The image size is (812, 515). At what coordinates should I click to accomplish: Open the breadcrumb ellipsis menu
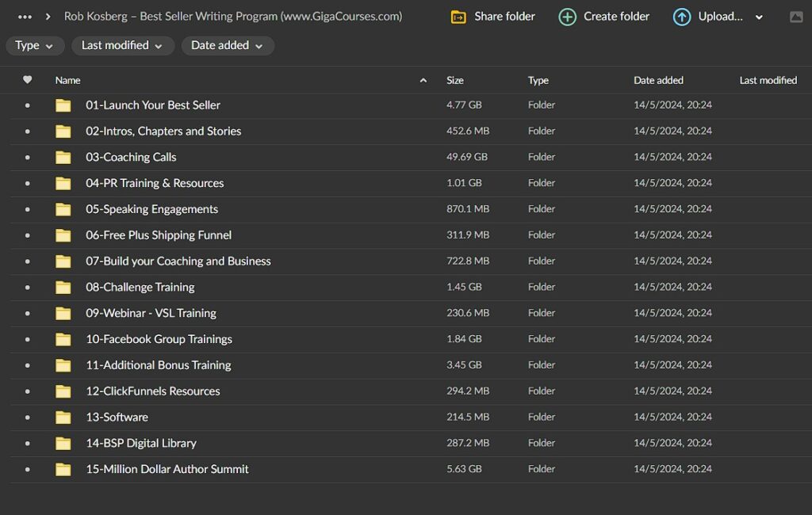25,17
